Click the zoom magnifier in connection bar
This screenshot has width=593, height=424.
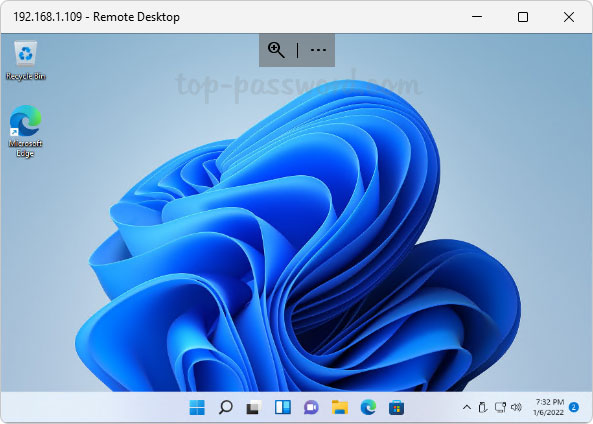click(276, 50)
